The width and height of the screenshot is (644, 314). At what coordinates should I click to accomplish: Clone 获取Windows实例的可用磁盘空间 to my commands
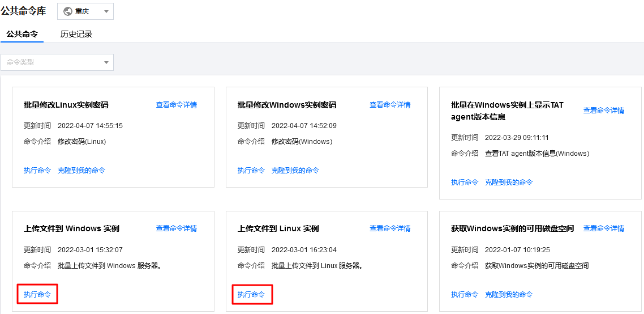point(509,295)
